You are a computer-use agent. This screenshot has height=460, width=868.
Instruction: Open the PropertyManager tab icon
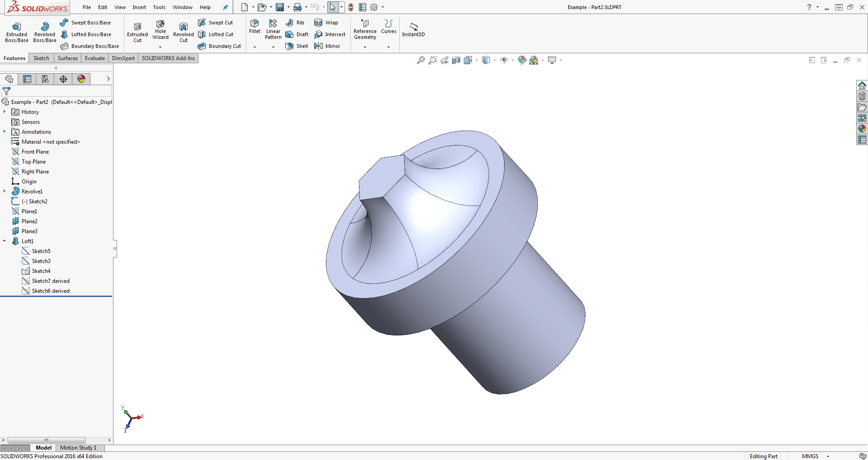[27, 79]
